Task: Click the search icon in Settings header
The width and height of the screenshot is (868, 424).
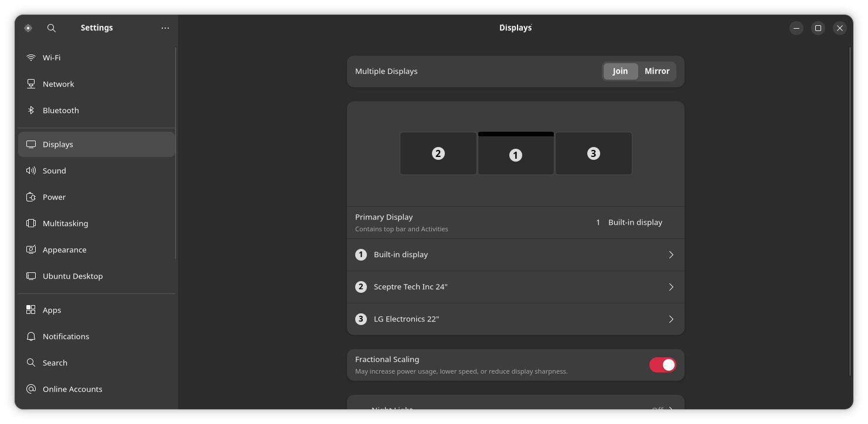Action: (x=52, y=28)
